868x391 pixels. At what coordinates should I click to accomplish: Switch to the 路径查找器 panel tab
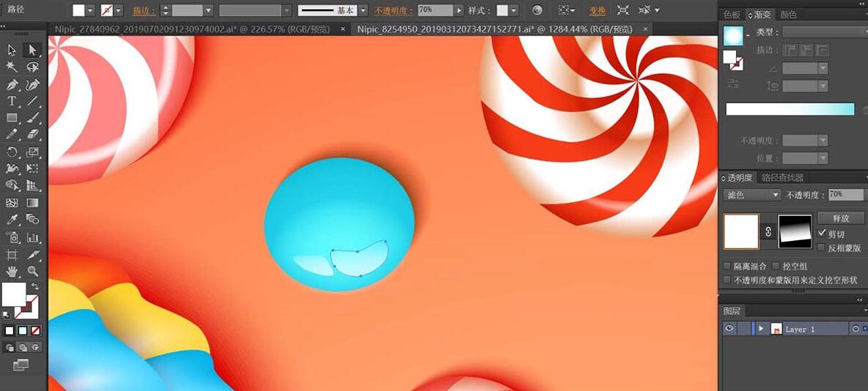(x=782, y=178)
